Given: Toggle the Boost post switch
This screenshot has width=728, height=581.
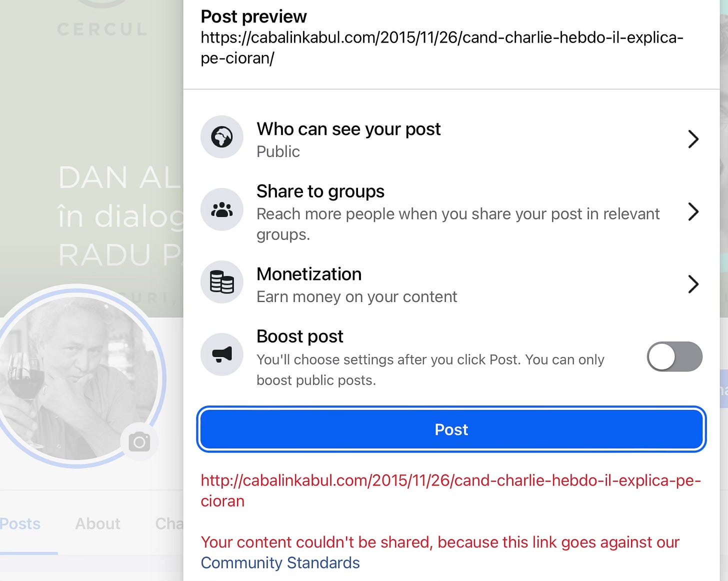Looking at the screenshot, I should point(674,356).
